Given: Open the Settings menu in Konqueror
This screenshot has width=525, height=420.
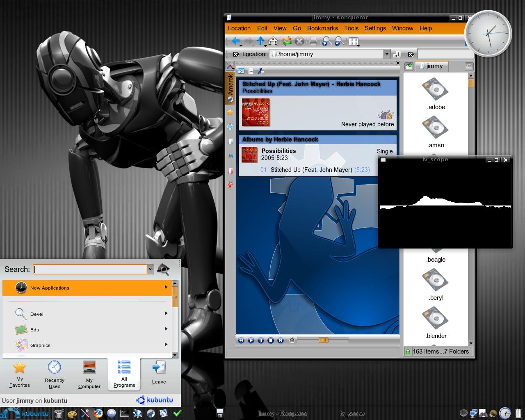Looking at the screenshot, I should (x=375, y=28).
